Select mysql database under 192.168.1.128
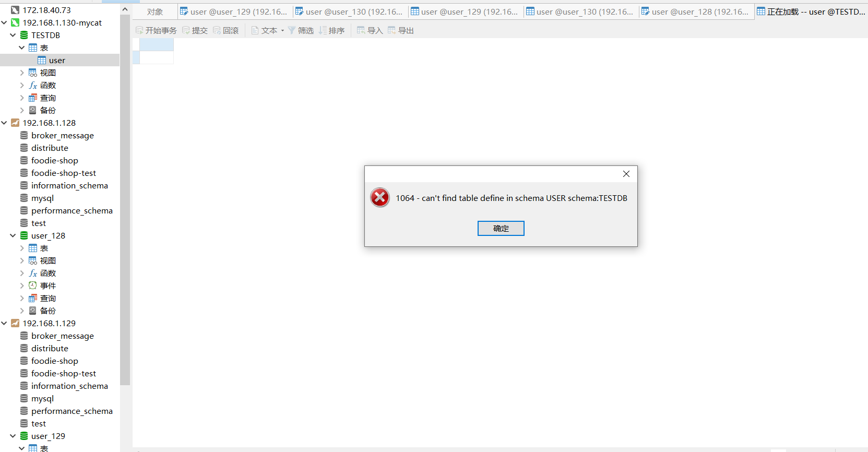Screen dimensions: 868x452 pyautogui.click(x=42, y=198)
